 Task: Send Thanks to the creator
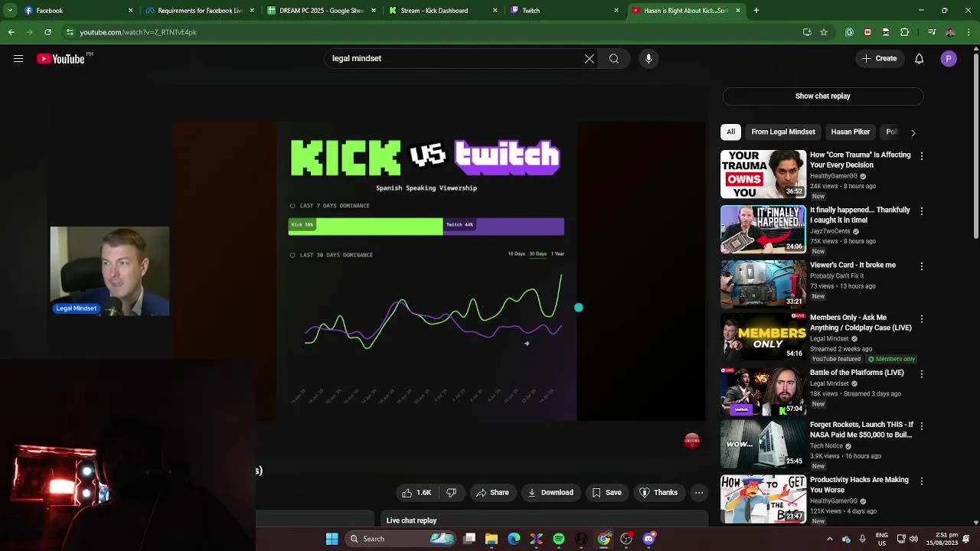pyautogui.click(x=658, y=493)
